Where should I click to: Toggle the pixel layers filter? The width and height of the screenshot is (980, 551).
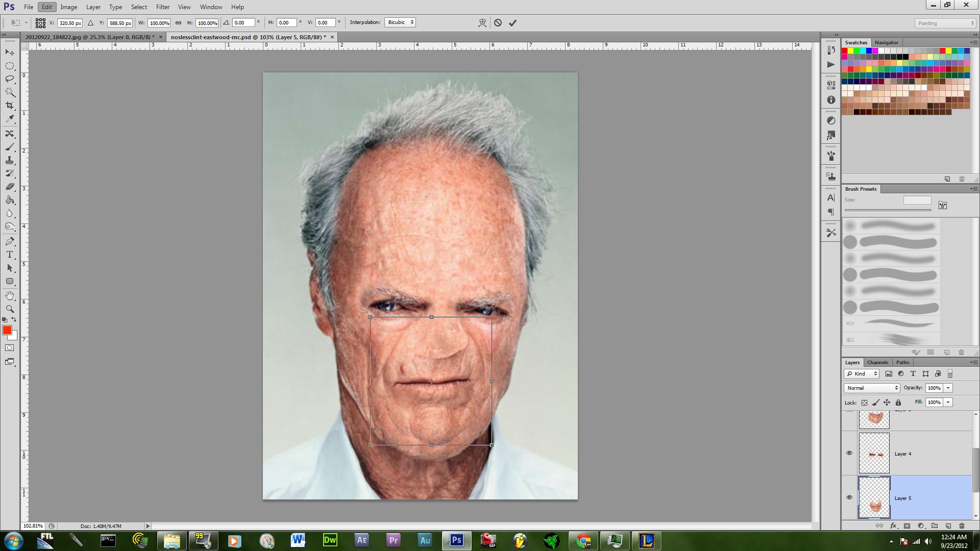[x=889, y=374]
